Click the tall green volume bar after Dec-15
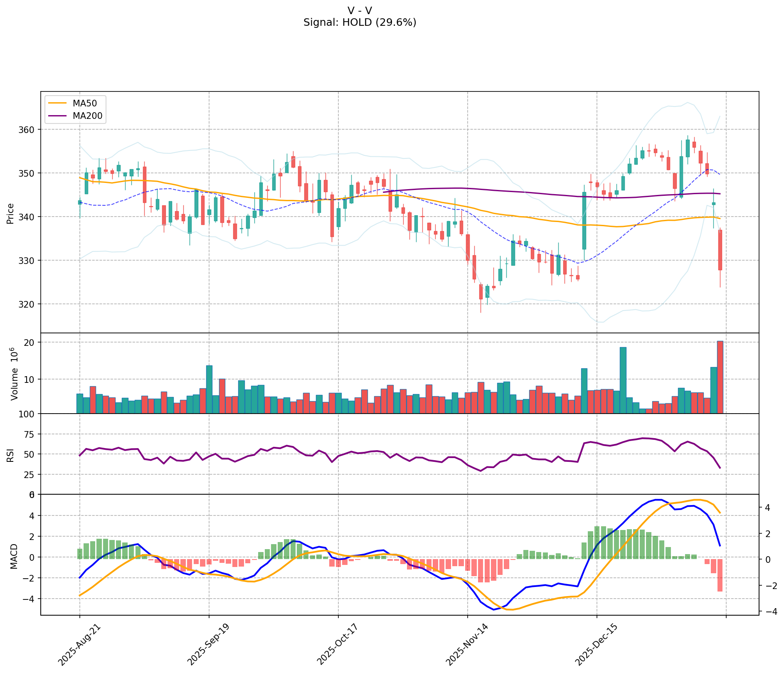Screen dimensions: 784x673 tap(623, 380)
